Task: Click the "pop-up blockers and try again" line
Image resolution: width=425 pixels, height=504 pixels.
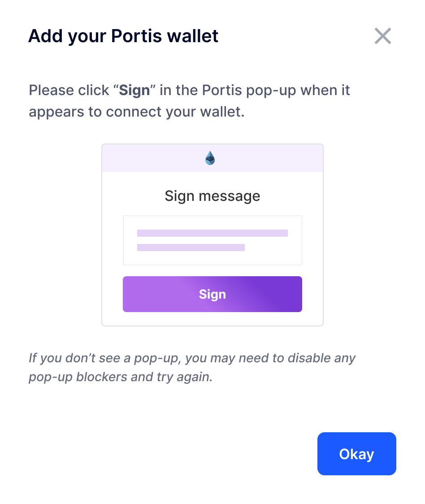Action: click(x=121, y=377)
